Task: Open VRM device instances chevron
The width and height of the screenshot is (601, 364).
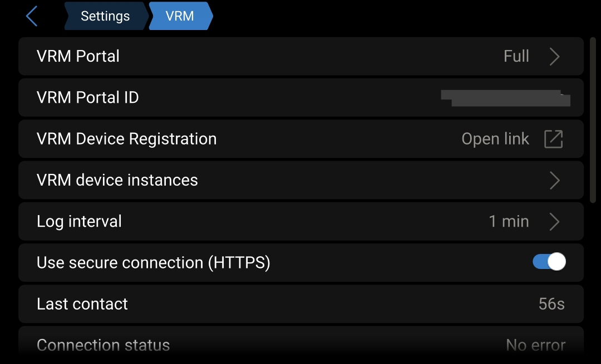Action: [x=554, y=180]
